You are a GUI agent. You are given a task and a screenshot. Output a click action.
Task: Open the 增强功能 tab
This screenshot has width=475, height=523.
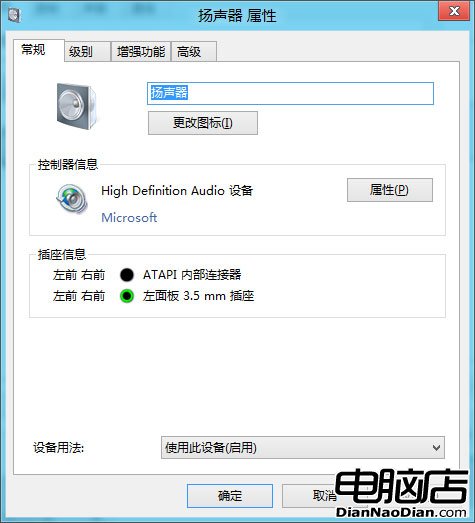tap(141, 52)
